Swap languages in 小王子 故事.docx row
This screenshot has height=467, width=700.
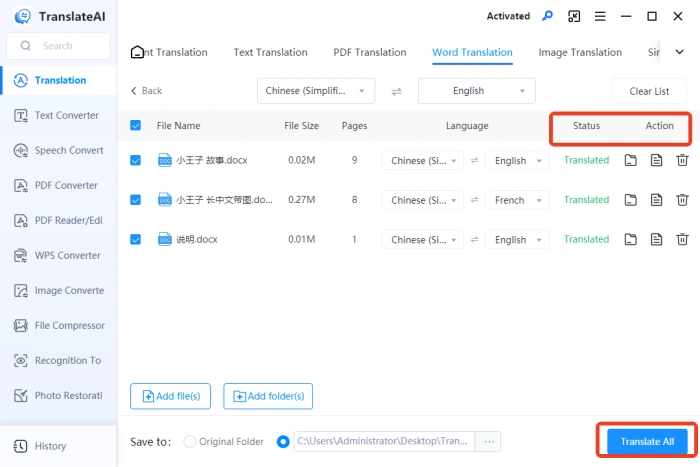pos(474,160)
